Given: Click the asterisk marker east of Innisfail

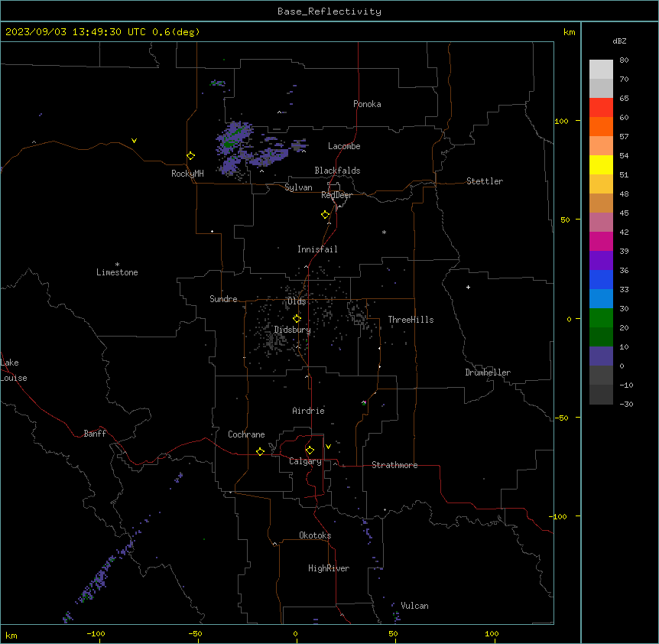Looking at the screenshot, I should pos(384,232).
